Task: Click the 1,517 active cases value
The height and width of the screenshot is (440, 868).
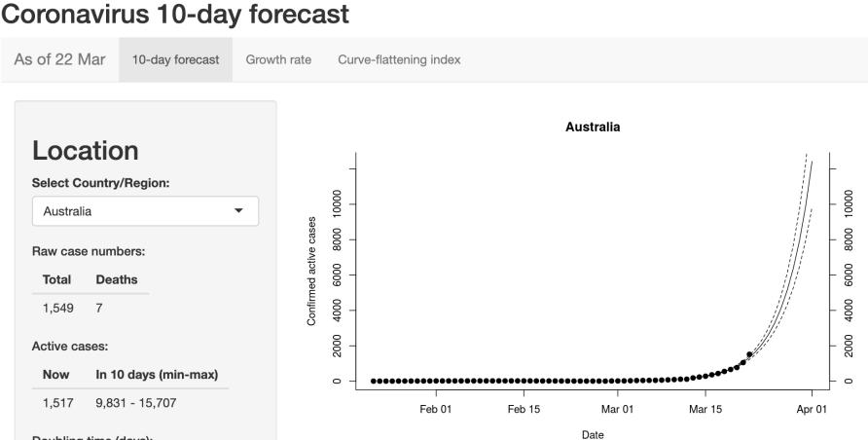Action: (x=57, y=403)
